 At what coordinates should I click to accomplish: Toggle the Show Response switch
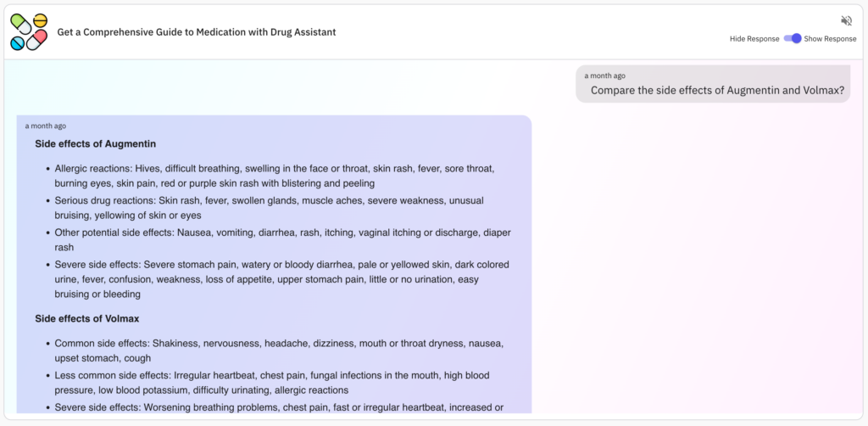(793, 39)
